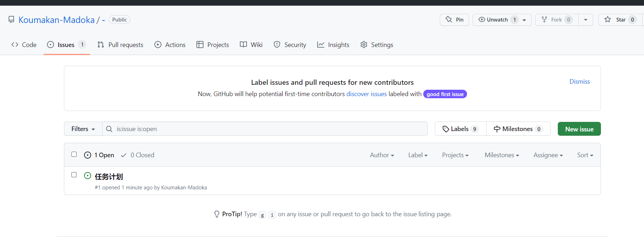644x242 pixels.
Task: Click the Star icon button
Action: 608,20
